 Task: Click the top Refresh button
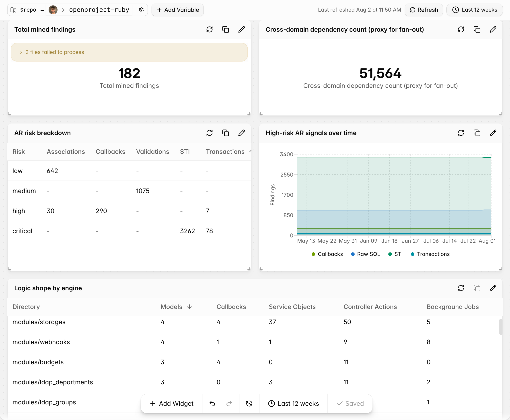(x=424, y=10)
